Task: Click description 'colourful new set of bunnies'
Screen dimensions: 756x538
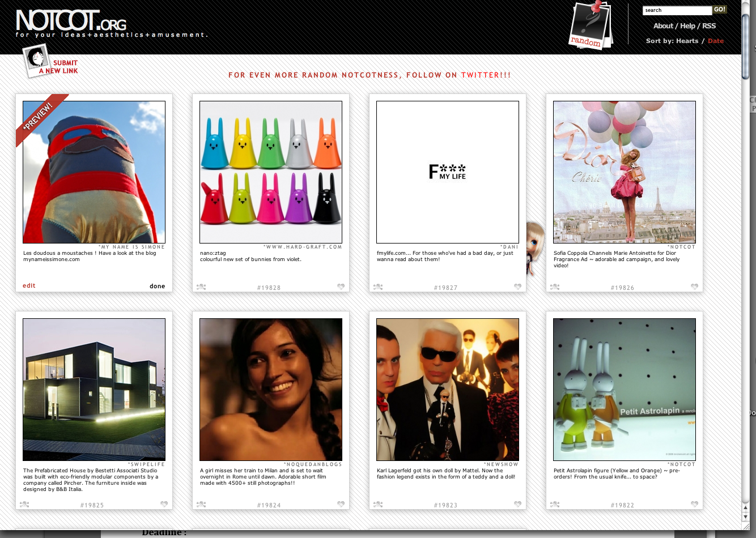Action: coord(251,259)
